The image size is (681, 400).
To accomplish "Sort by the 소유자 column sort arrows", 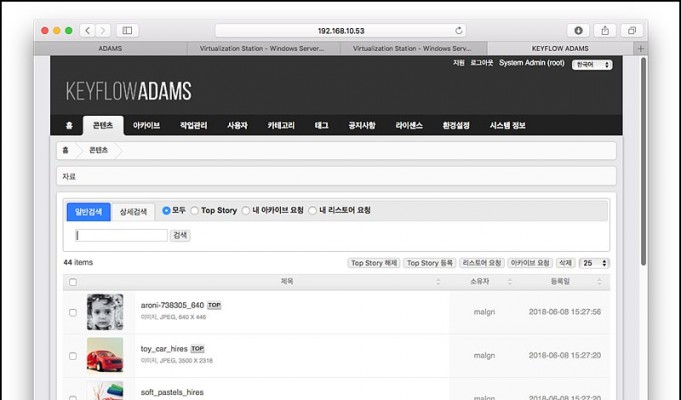I will point(510,282).
